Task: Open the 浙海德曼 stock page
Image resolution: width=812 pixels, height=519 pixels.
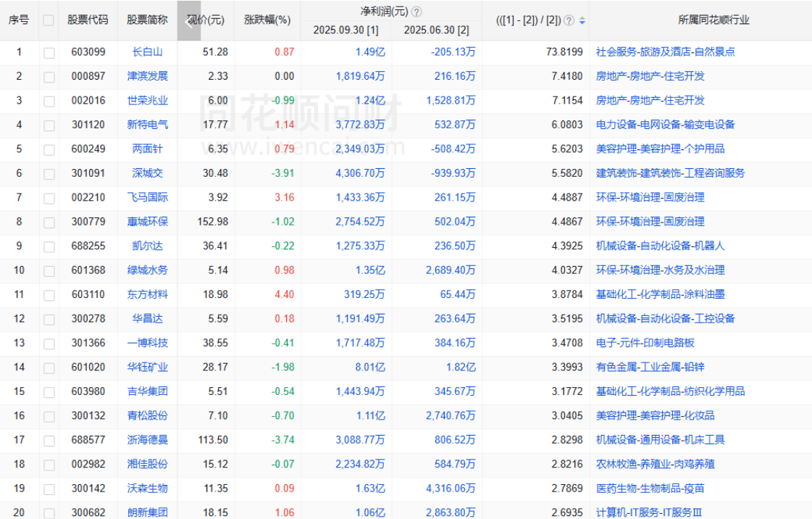Action: pos(147,440)
